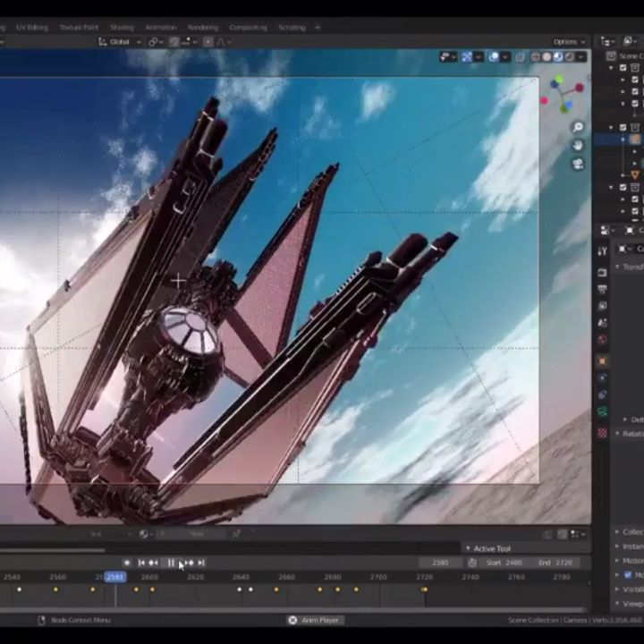Toggle the preview range clock icon
Image resolution: width=644 pixels, height=644 pixels.
tap(473, 563)
